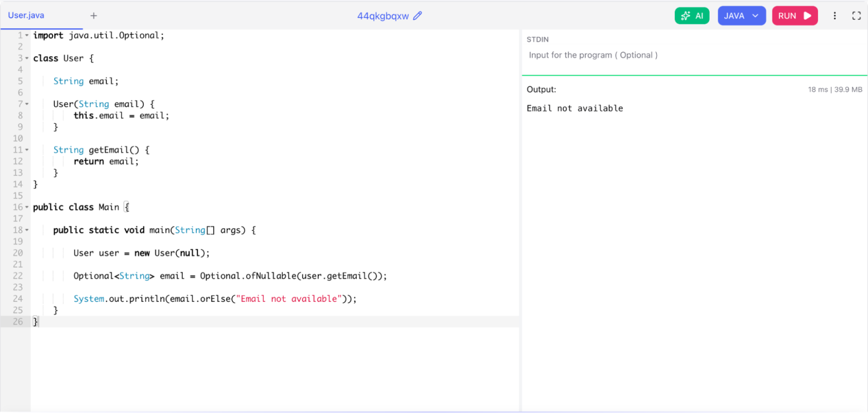
Task: Click the AI sparkle icon
Action: pyautogui.click(x=686, y=16)
